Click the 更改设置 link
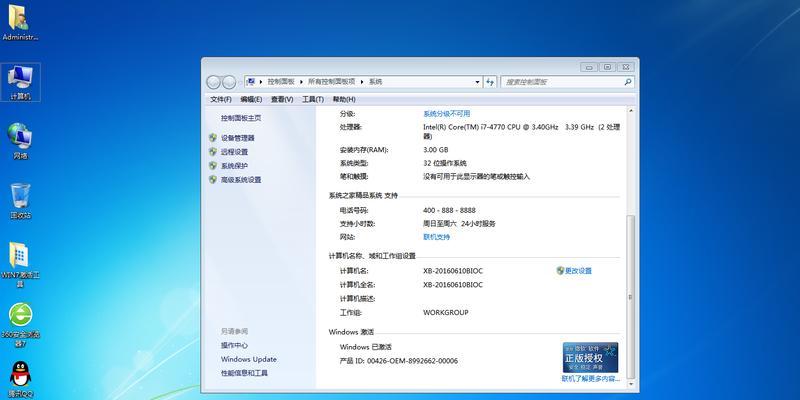The height and width of the screenshot is (400, 800). point(578,271)
